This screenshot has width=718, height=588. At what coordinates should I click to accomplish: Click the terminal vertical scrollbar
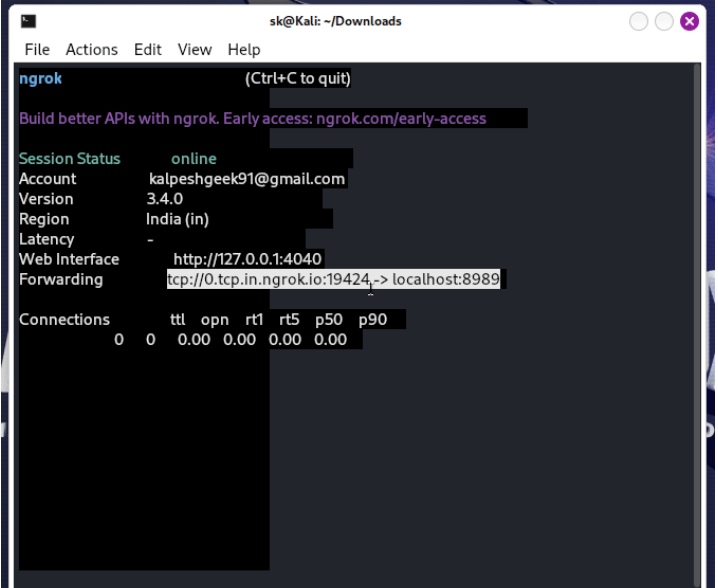[697, 325]
